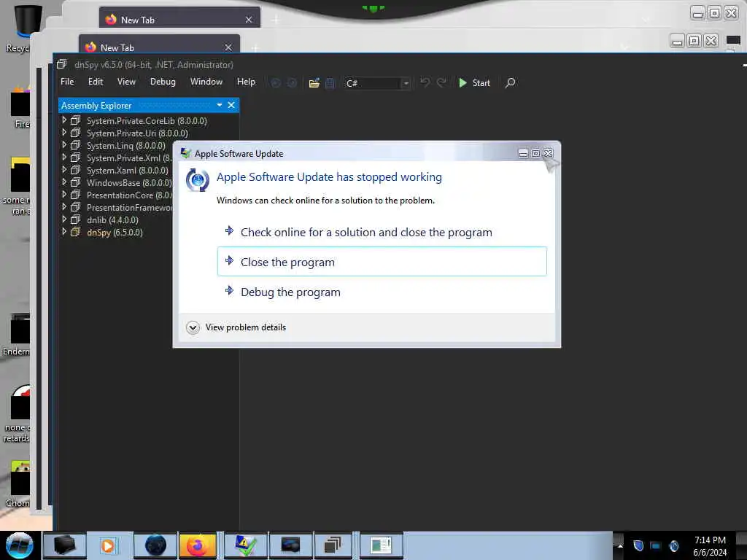Click the PresentationFramework assembly icon
The image size is (747, 560).
[x=75, y=207]
